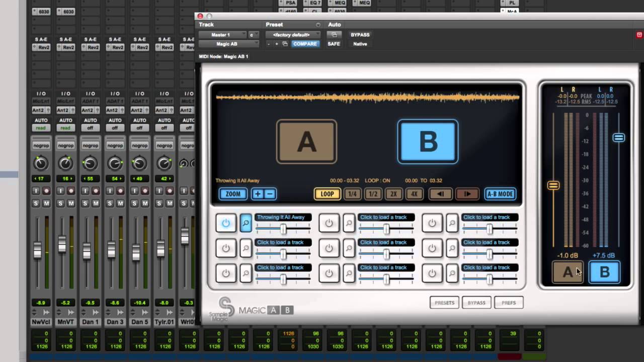Click the BYPASS button at plugin bottom
The image size is (644, 362).
(476, 303)
